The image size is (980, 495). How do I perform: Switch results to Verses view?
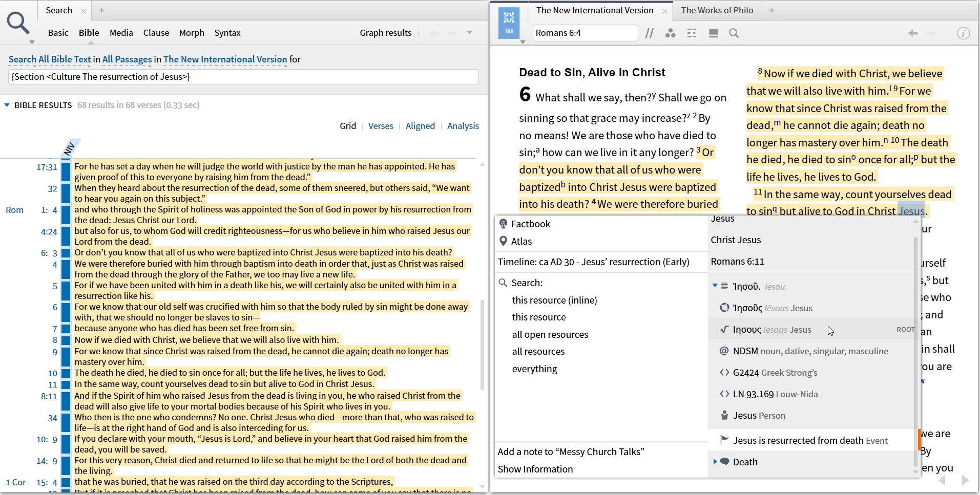[x=381, y=126]
